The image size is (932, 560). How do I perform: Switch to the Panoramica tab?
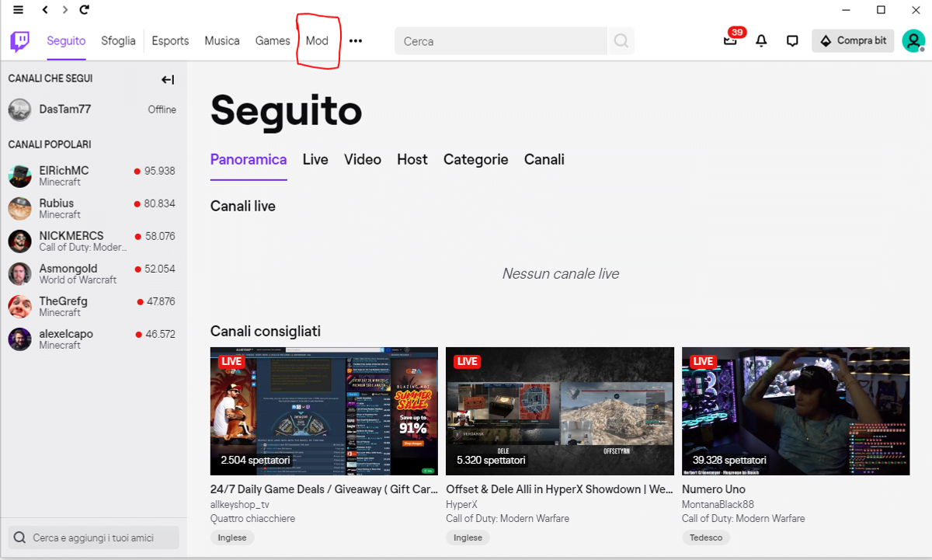click(x=249, y=159)
